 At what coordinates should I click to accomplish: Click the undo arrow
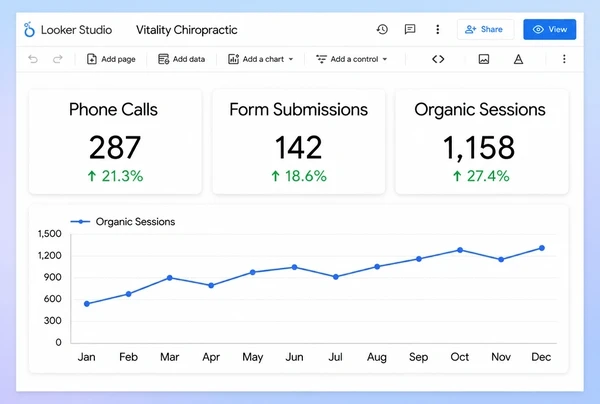33,59
